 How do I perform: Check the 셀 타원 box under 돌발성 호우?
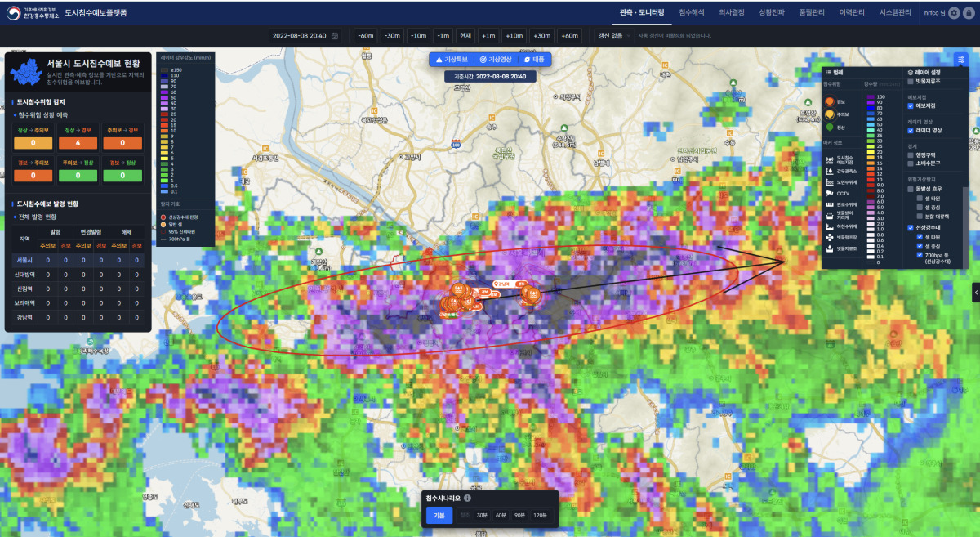[x=920, y=199]
